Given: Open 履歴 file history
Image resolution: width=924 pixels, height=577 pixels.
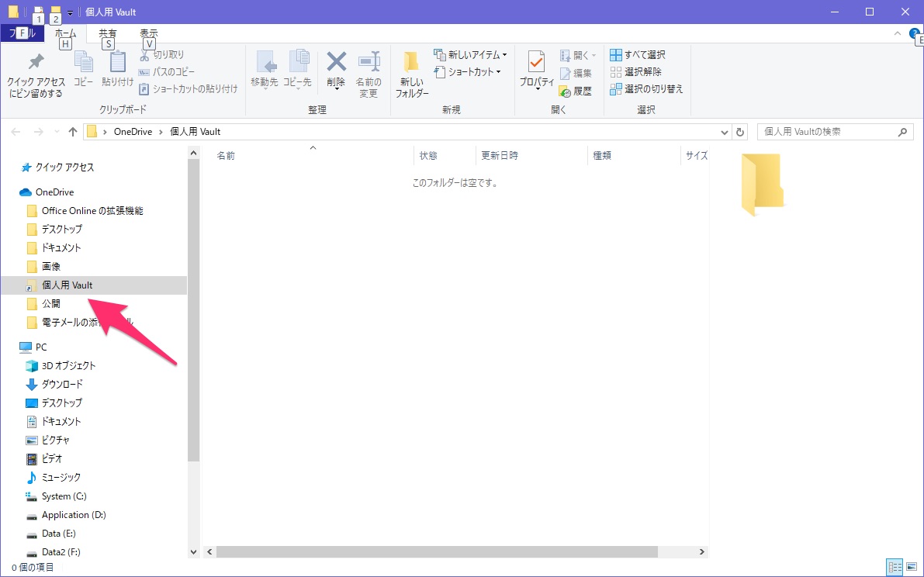Looking at the screenshot, I should [576, 91].
